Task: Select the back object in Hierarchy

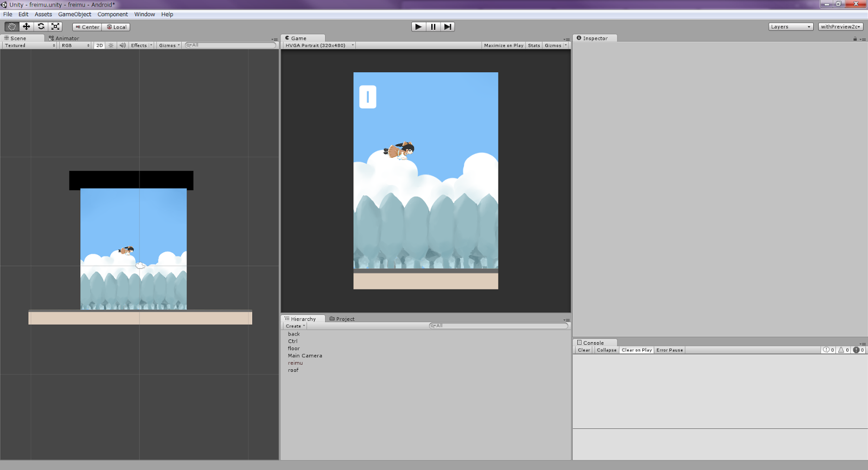Action: pyautogui.click(x=293, y=334)
